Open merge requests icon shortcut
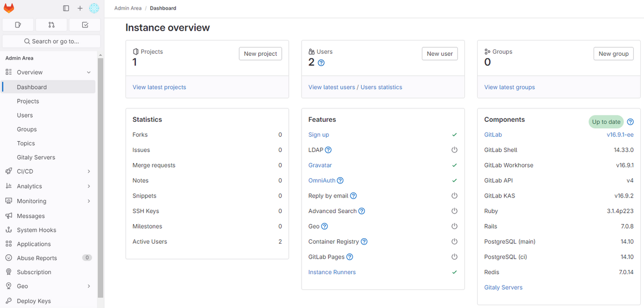This screenshot has height=308, width=644. [52, 25]
